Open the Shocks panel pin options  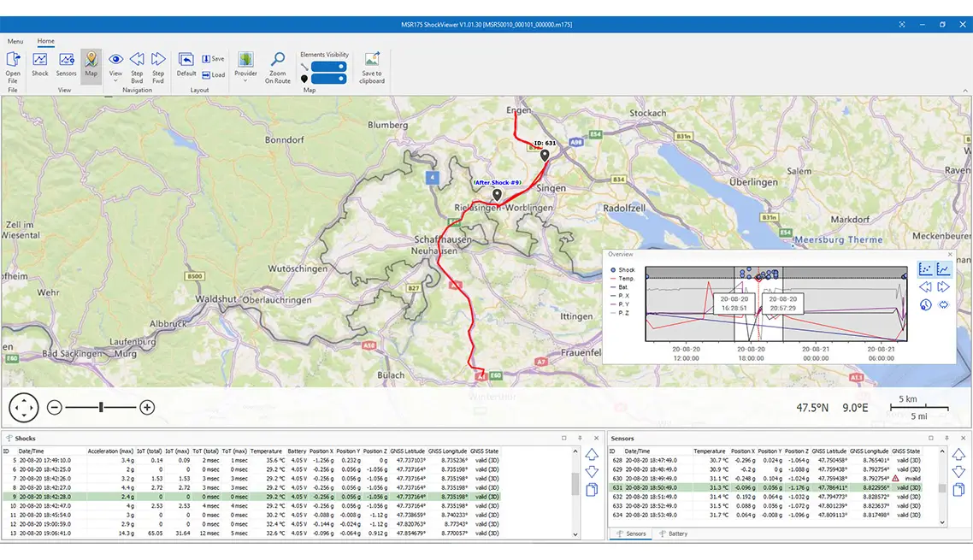[579, 438]
